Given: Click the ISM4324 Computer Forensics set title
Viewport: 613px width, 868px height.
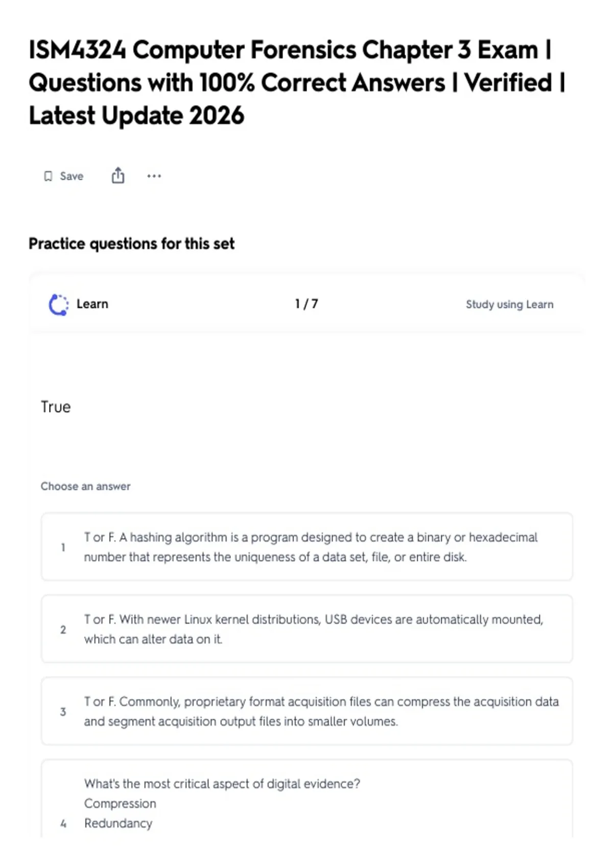Looking at the screenshot, I should (297, 83).
